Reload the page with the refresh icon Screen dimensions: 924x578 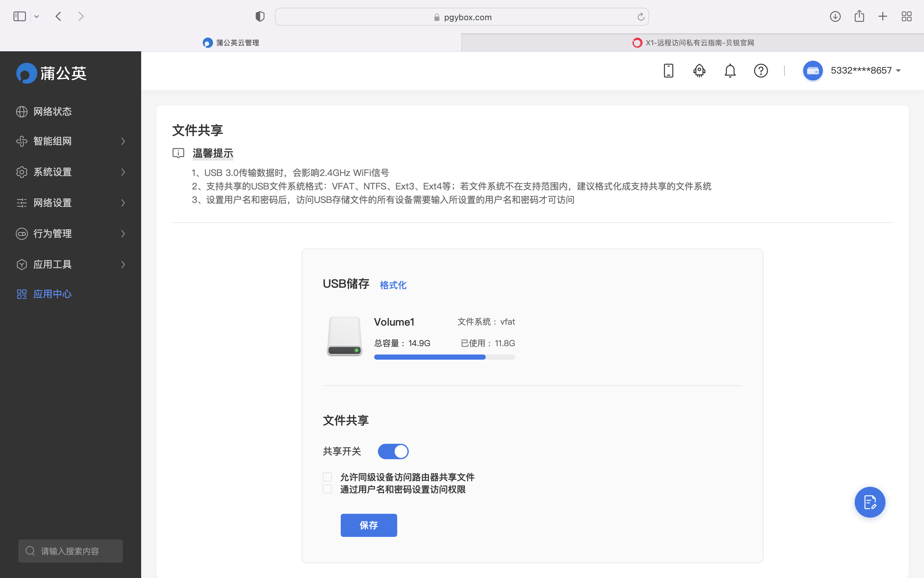click(641, 17)
